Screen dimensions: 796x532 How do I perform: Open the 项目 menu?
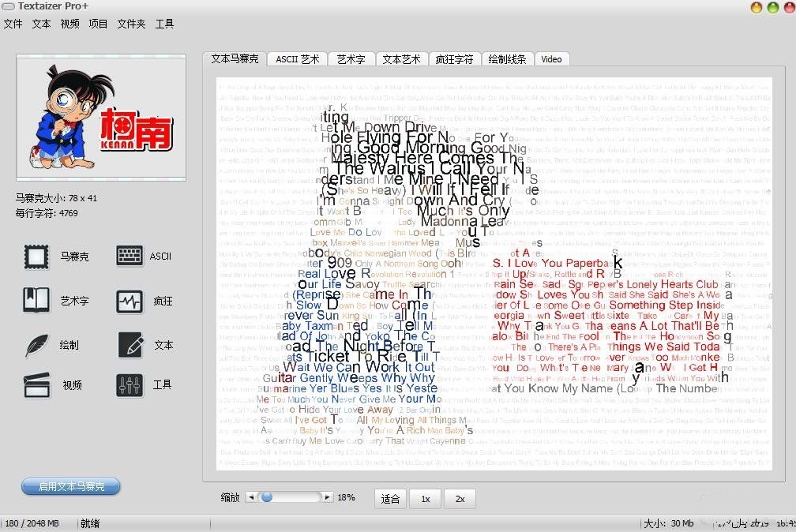[98, 24]
